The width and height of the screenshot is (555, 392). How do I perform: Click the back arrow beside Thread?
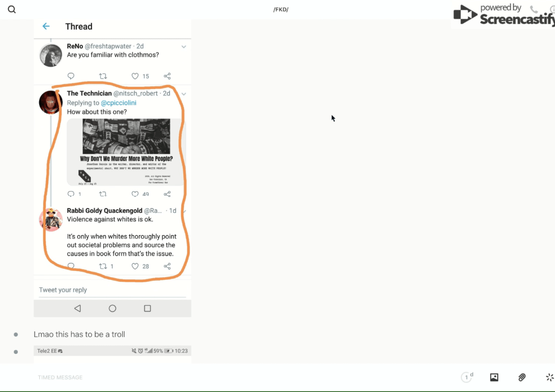click(46, 26)
